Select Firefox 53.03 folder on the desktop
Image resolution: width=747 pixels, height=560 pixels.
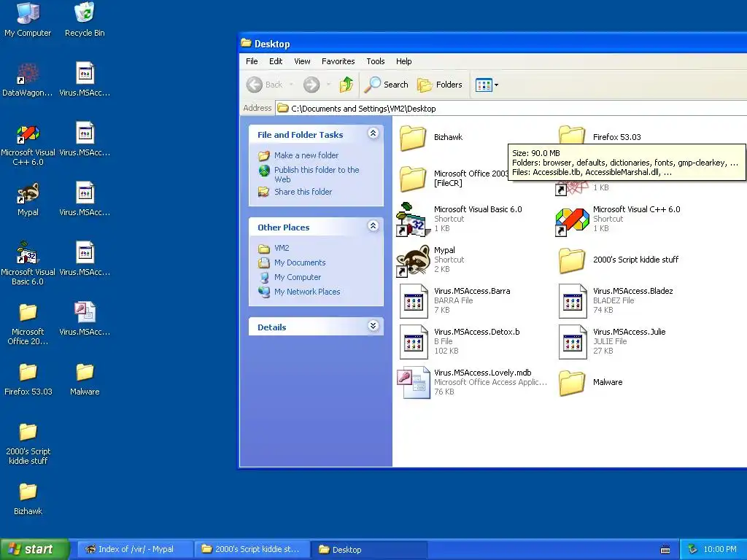click(x=28, y=378)
